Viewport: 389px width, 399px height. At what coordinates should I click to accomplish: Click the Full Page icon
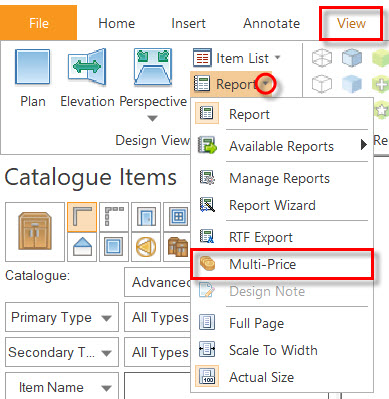tap(207, 322)
